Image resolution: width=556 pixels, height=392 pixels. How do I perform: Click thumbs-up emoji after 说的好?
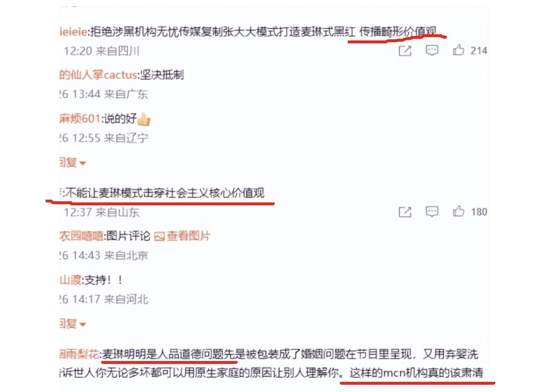(144, 119)
